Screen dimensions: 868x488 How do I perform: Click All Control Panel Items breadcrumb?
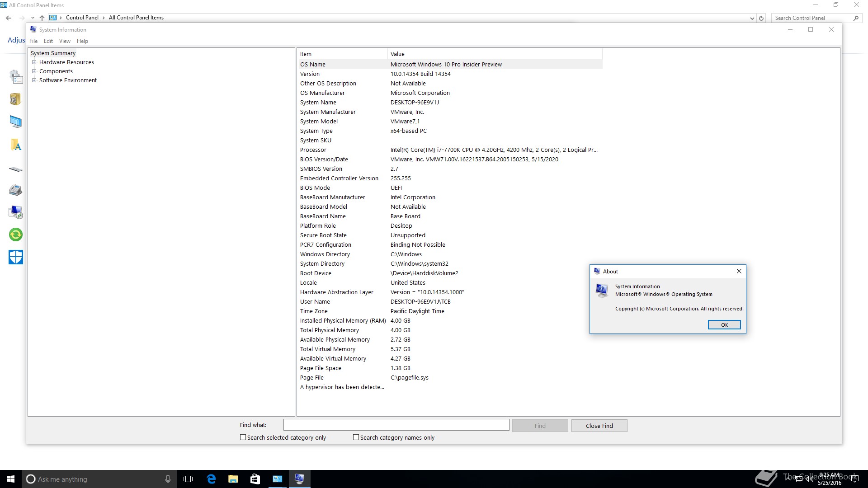click(x=136, y=18)
